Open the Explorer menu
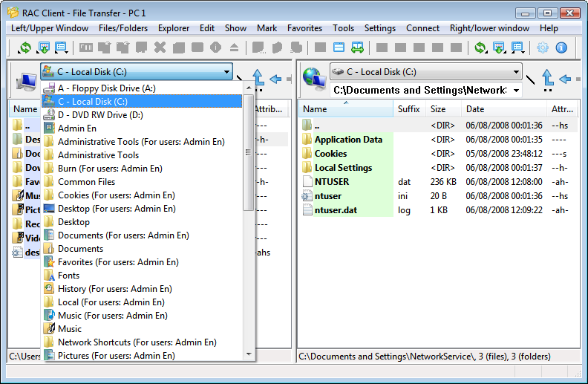The width and height of the screenshot is (588, 384). click(174, 28)
